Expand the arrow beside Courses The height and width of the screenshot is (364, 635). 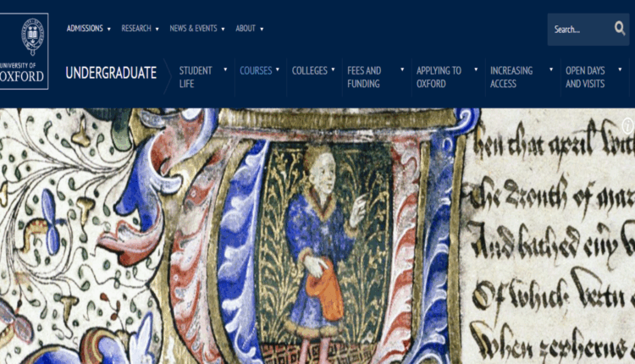coord(278,69)
